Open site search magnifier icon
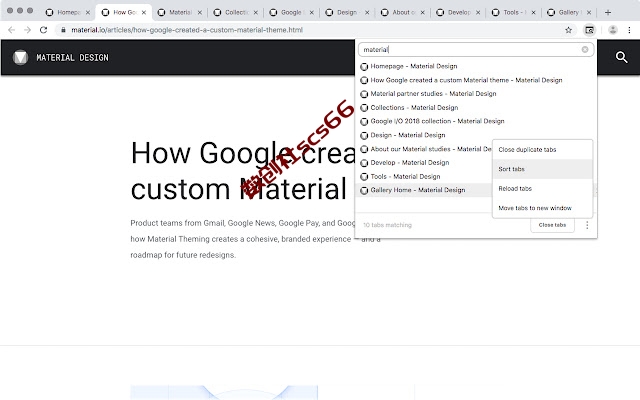This screenshot has width=640, height=400. [622, 57]
